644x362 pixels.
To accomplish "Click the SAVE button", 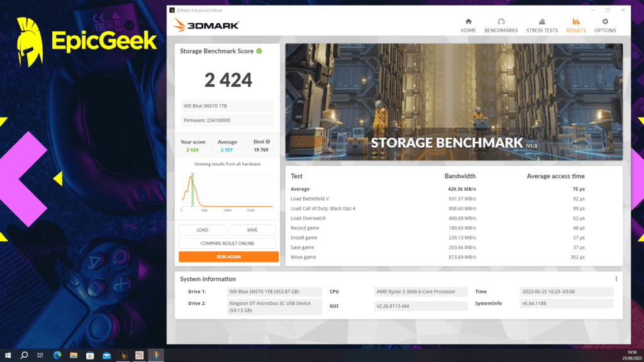I will point(252,229).
